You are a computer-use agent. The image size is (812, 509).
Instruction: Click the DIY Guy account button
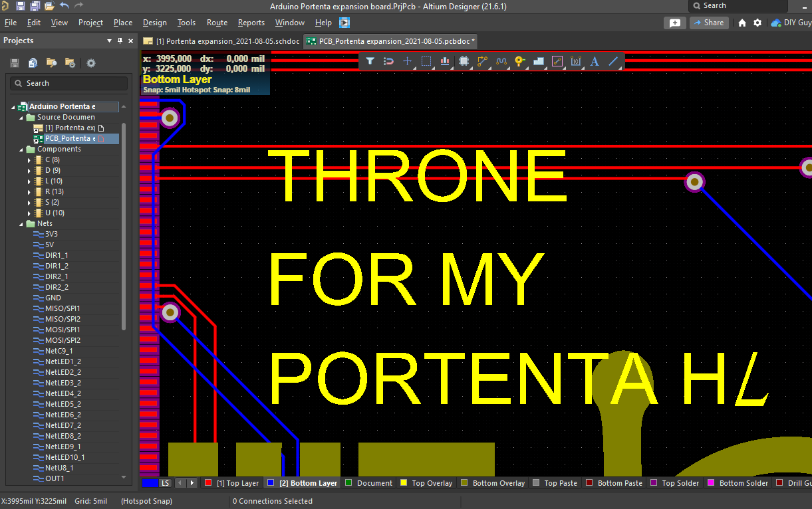coord(791,23)
